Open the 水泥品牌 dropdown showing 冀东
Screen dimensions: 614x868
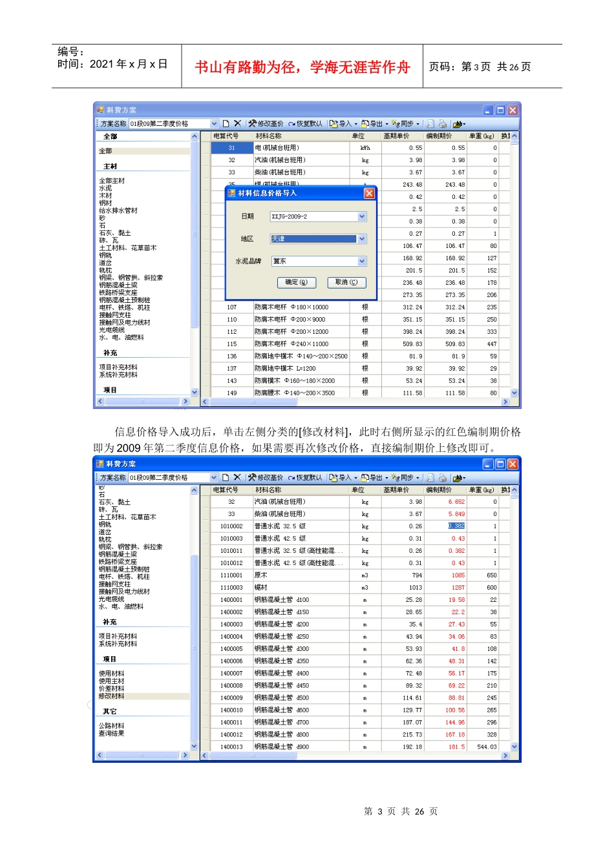tap(362, 262)
